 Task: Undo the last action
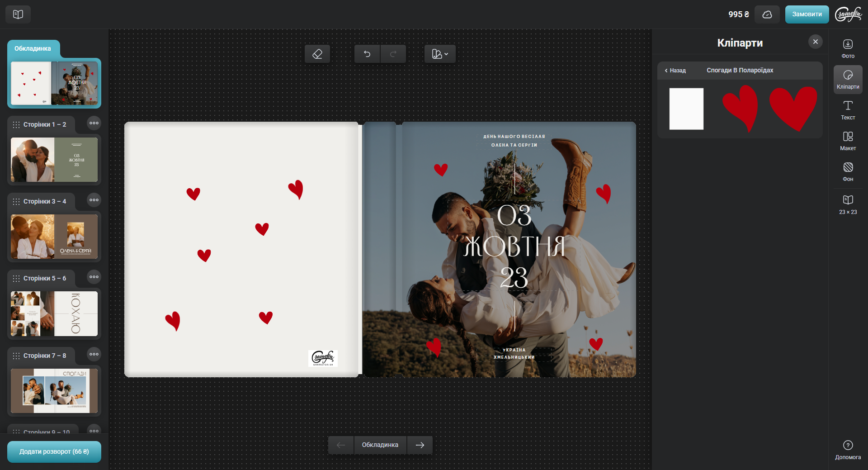coord(367,54)
